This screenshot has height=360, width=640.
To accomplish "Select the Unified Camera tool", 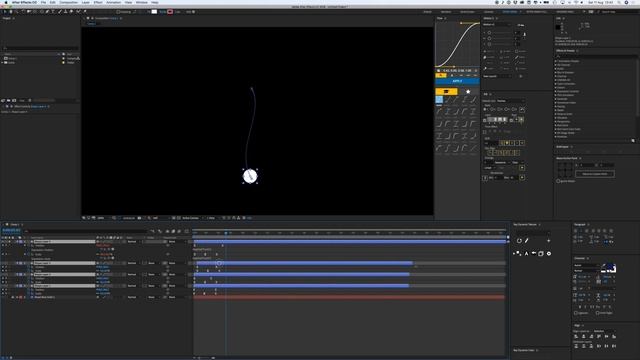I will point(29,12).
